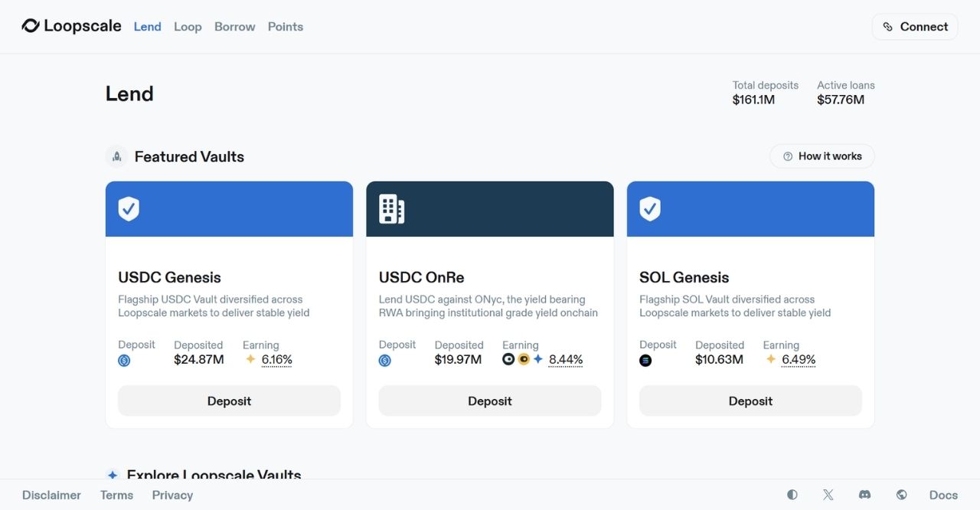
Task: Click the USDC OnRe title
Action: tap(421, 277)
